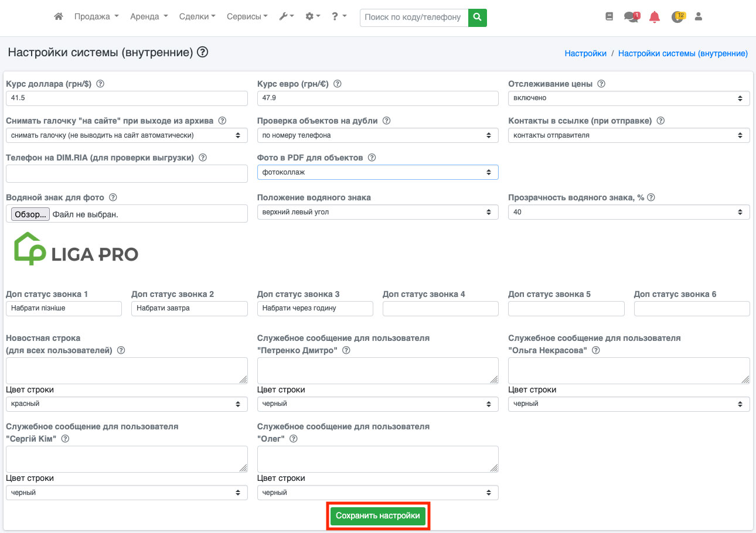Open the Продажа menu

(96, 17)
